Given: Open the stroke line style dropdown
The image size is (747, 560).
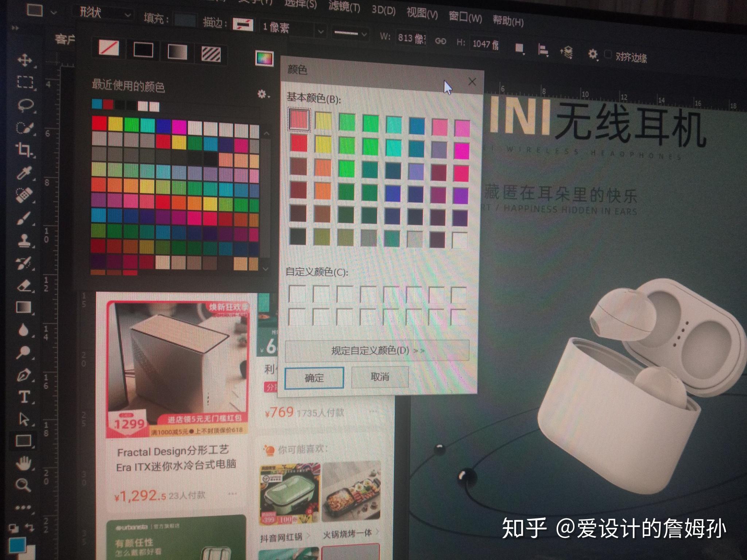Looking at the screenshot, I should (x=350, y=34).
